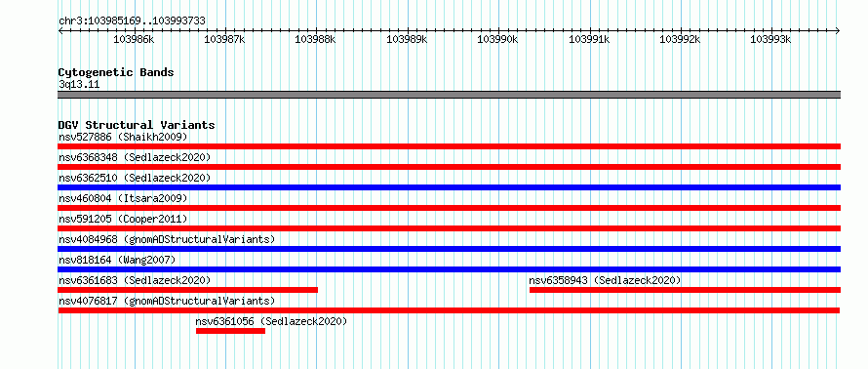Click the red bar under nsv4076817

click(449, 310)
